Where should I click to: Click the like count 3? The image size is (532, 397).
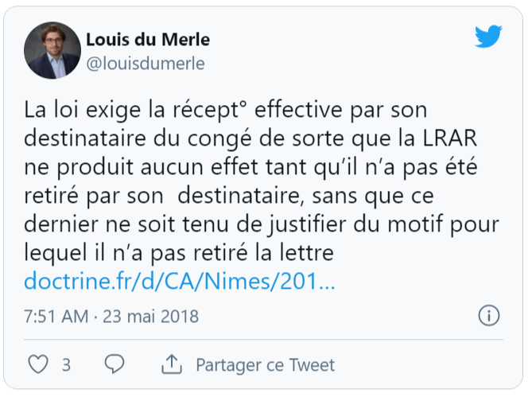[67, 365]
